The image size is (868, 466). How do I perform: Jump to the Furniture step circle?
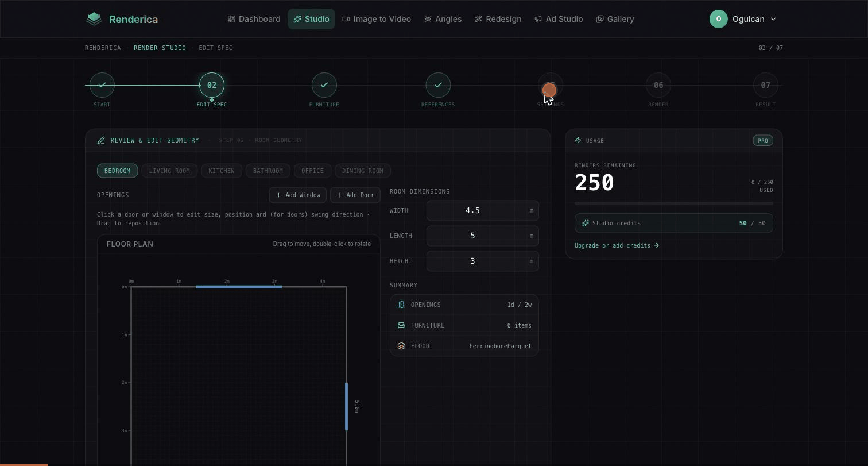point(324,85)
